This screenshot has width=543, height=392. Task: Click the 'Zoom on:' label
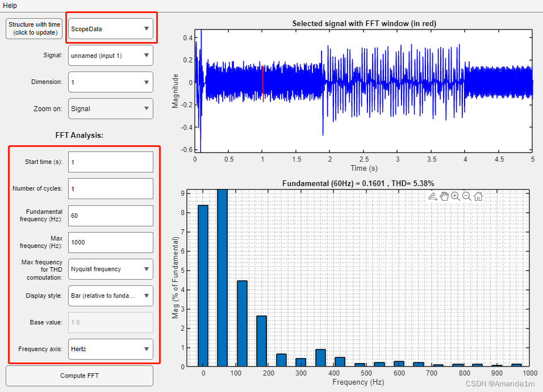48,109
